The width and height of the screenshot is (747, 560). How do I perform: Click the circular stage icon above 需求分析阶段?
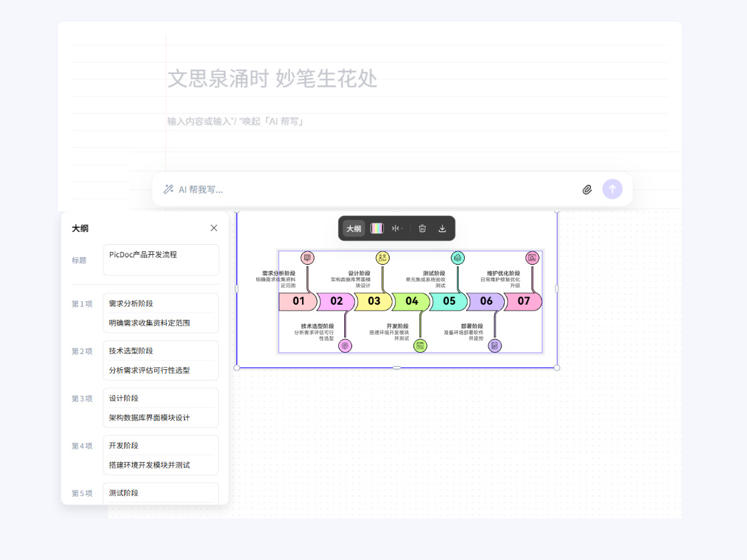pyautogui.click(x=306, y=258)
